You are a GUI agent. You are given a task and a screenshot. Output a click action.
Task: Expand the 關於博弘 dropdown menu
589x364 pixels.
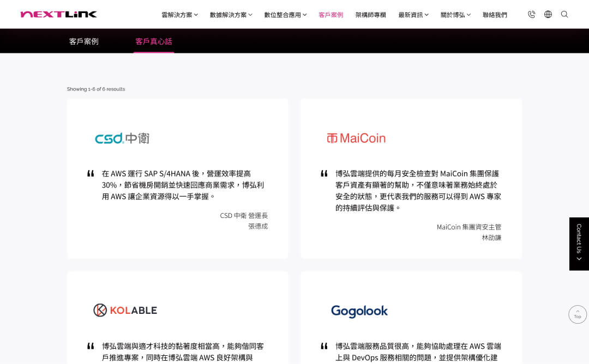455,15
